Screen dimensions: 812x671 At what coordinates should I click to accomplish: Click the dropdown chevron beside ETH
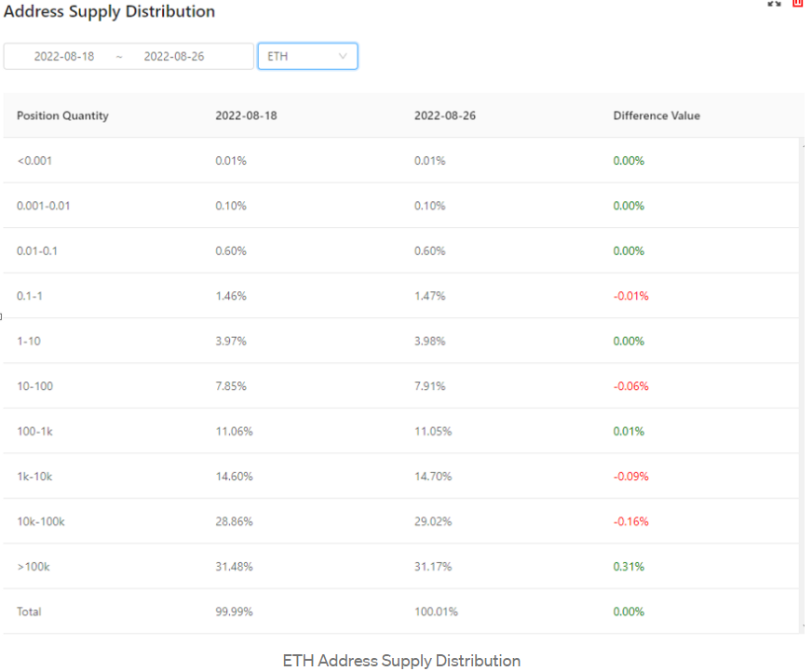[x=343, y=57]
